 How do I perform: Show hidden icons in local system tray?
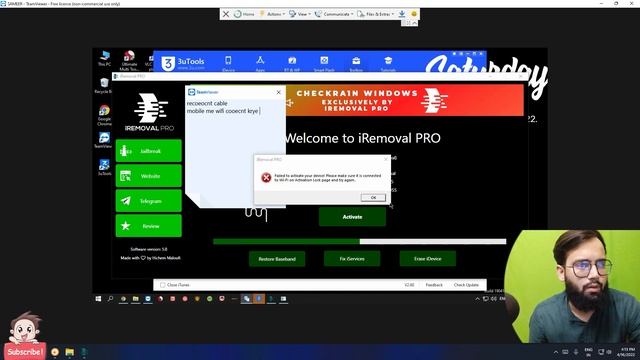coord(556,352)
